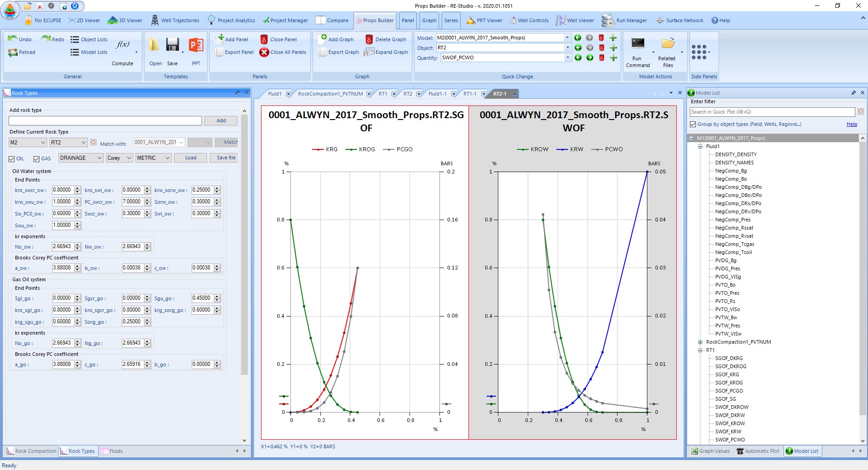Open Well Controls

[529, 20]
